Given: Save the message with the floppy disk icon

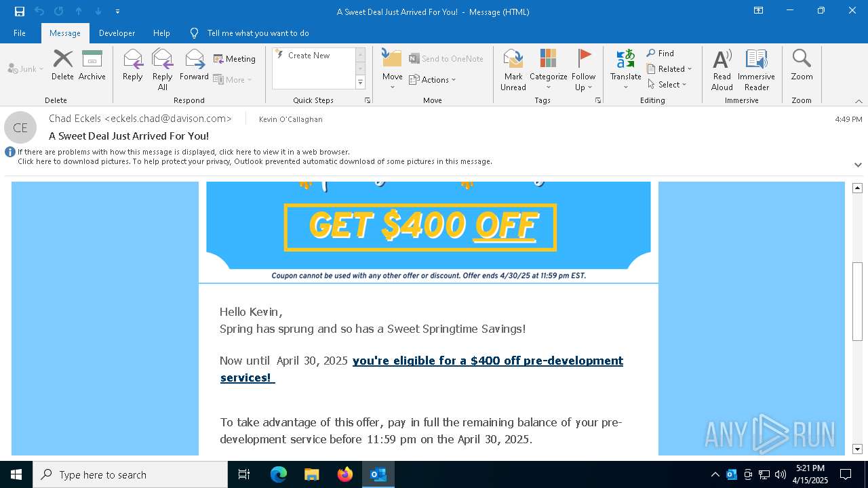Looking at the screenshot, I should coord(20,12).
